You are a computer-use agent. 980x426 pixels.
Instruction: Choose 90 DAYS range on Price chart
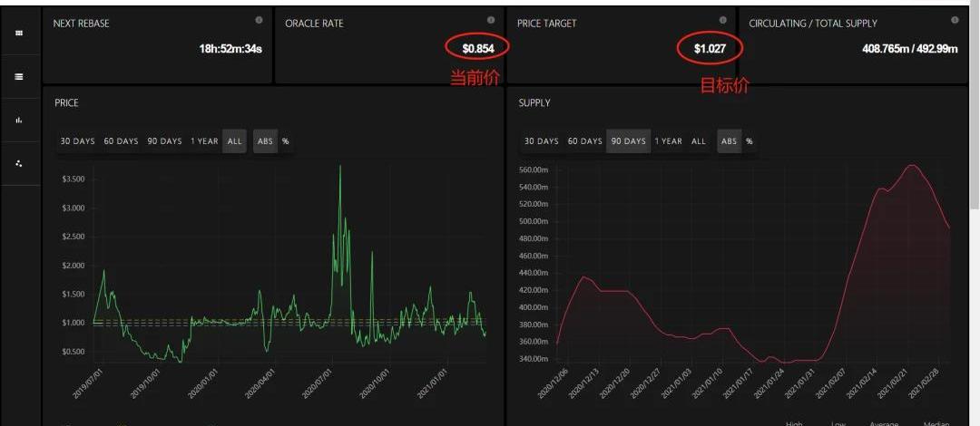pos(164,141)
